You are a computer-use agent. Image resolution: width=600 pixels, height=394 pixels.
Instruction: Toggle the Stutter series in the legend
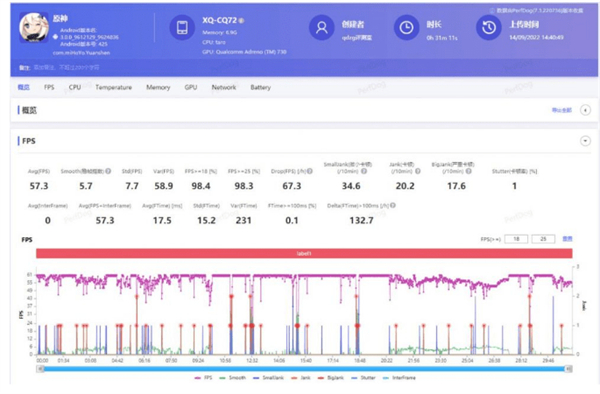click(363, 378)
